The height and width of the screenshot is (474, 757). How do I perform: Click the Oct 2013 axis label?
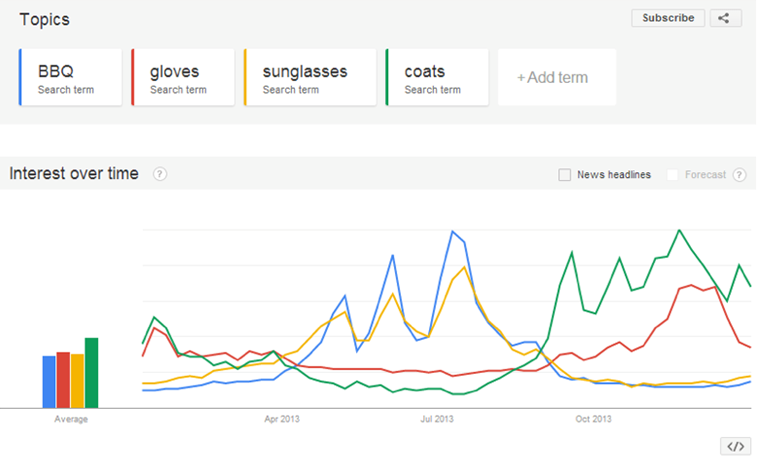tap(593, 419)
